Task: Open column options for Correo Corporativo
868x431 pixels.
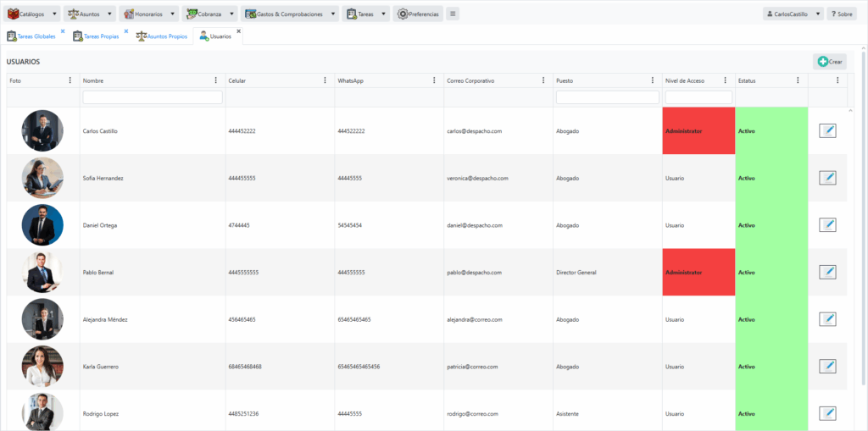Action: pyautogui.click(x=544, y=80)
